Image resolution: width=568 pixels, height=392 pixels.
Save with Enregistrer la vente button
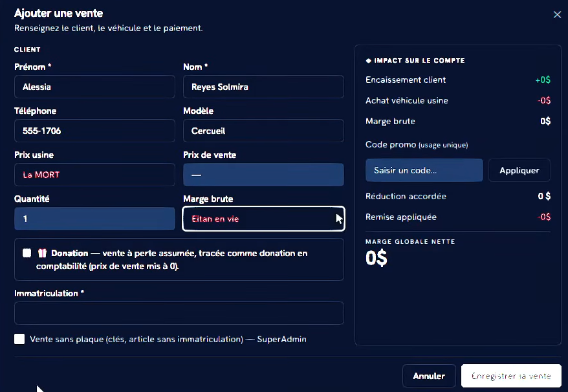(x=511, y=376)
